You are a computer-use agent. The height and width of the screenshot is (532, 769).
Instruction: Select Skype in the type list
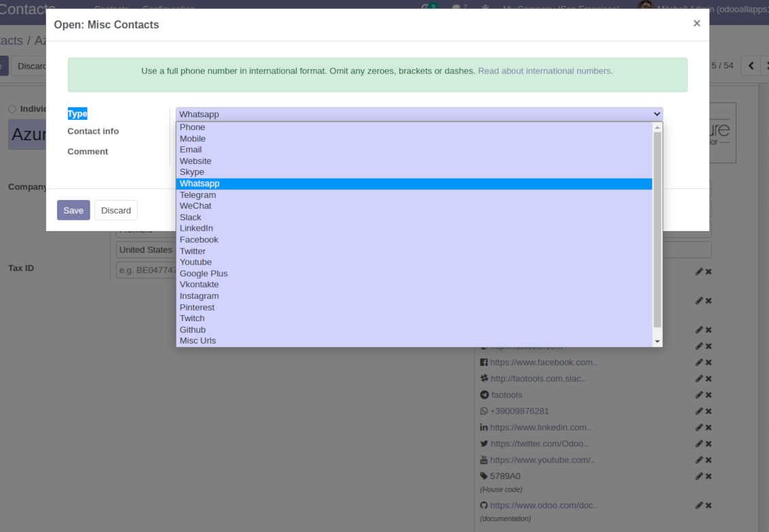pyautogui.click(x=414, y=172)
